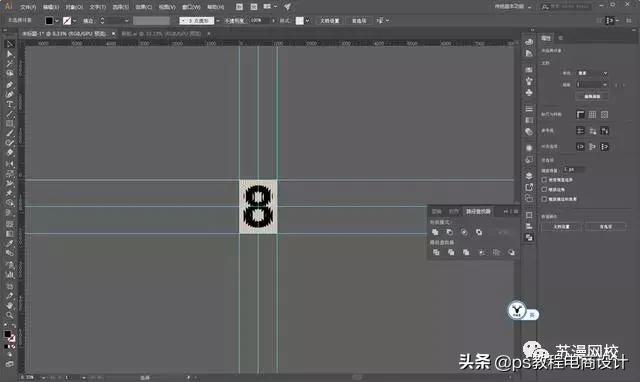Open Pathfinder panel icon in dock

529,238
